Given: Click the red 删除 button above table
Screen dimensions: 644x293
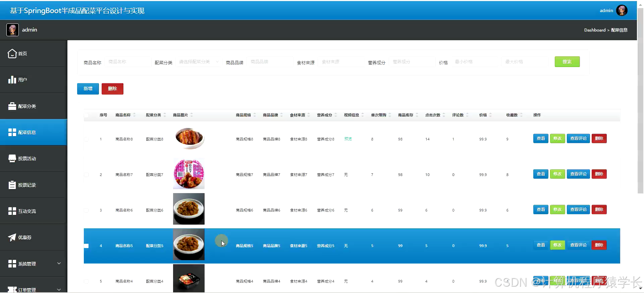Looking at the screenshot, I should pos(112,89).
